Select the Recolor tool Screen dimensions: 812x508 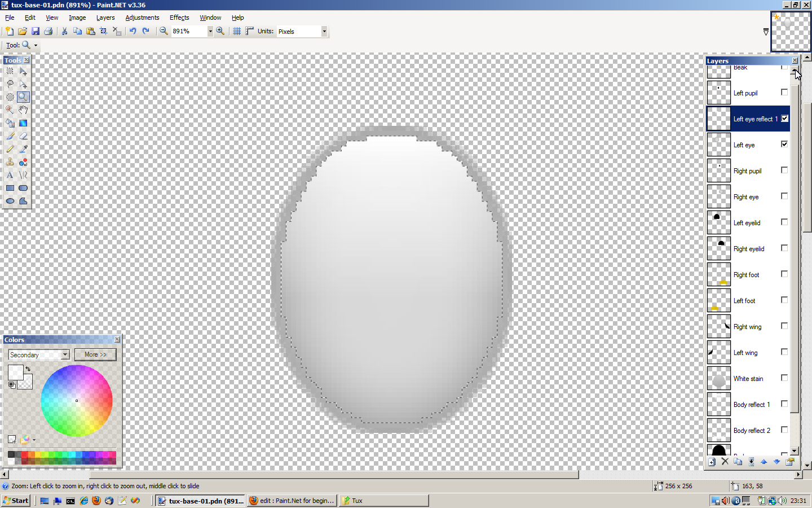pos(23,162)
